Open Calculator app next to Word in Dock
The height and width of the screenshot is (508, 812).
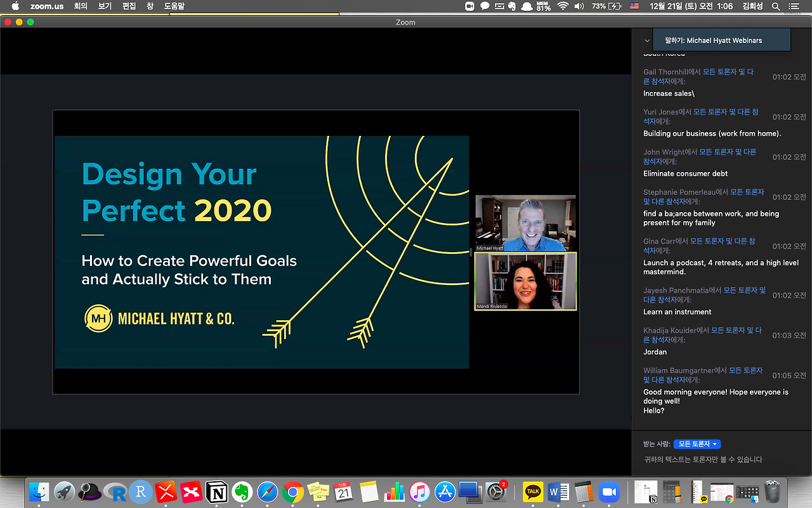[x=584, y=491]
